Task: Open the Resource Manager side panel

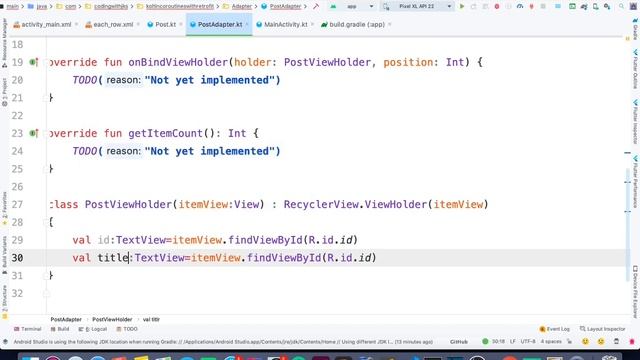Action: point(4,43)
